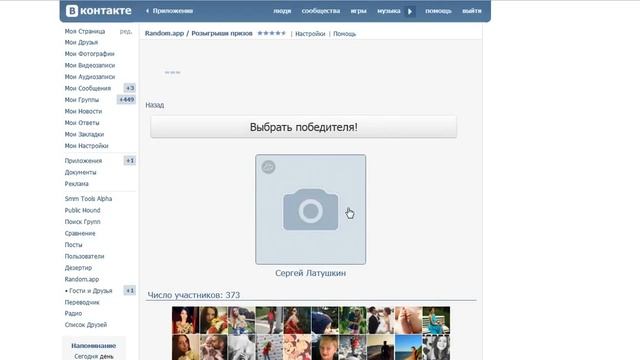Log out with выйти link

pos(472,11)
